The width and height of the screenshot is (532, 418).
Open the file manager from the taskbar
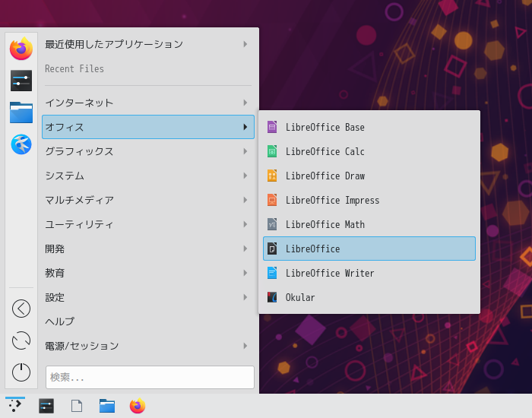107,406
